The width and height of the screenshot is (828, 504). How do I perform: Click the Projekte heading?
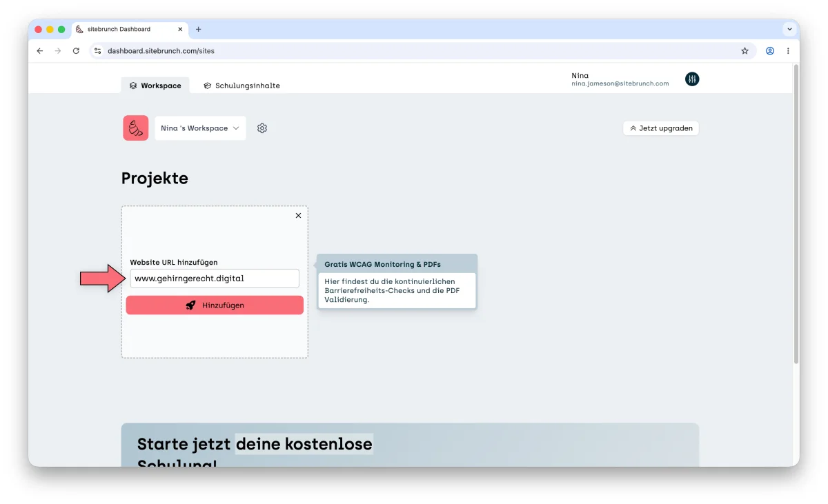[155, 178]
